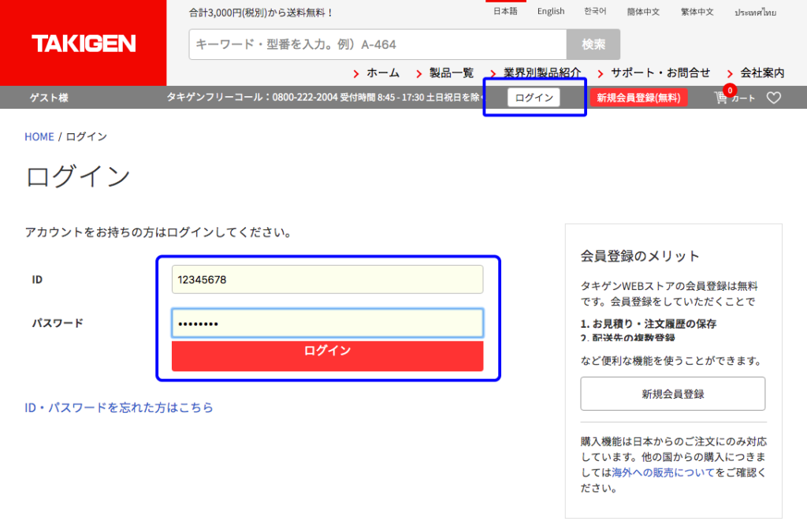This screenshot has height=532, width=807.
Task: Open the favorites heart icon
Action: coord(774,98)
